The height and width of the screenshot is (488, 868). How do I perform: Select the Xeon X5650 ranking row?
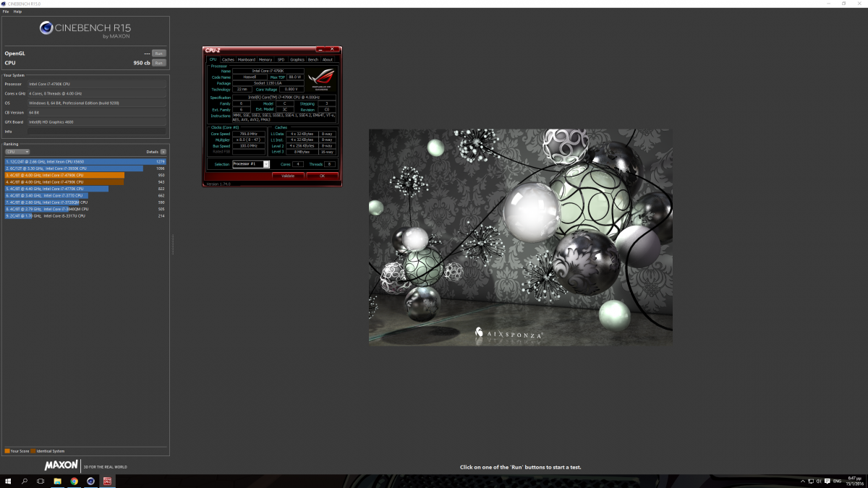pos(85,161)
